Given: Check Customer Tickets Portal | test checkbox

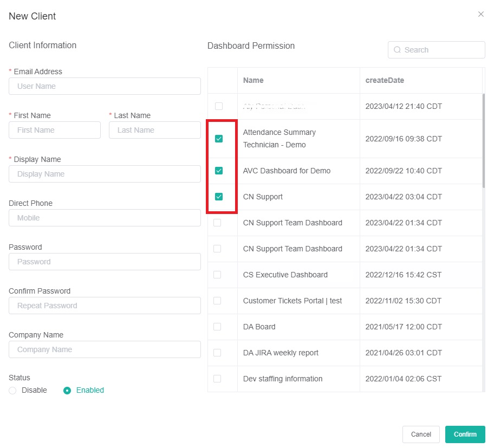Looking at the screenshot, I should 217,301.
